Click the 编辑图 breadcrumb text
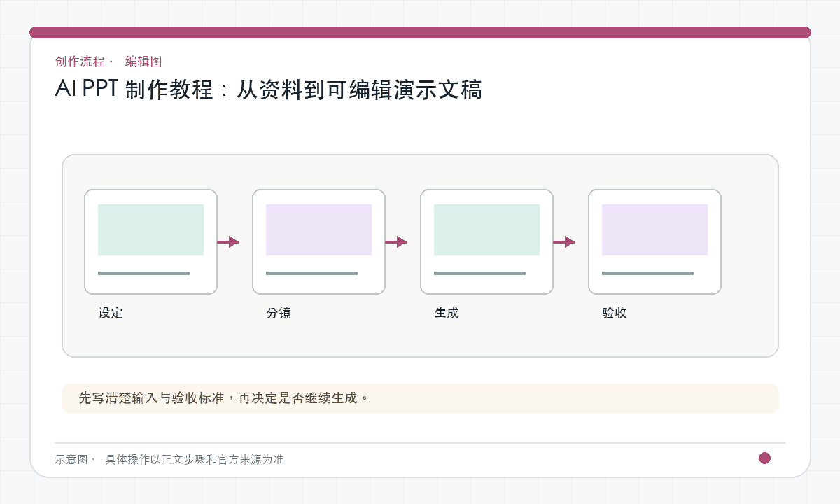This screenshot has width=840, height=504. pos(143,62)
